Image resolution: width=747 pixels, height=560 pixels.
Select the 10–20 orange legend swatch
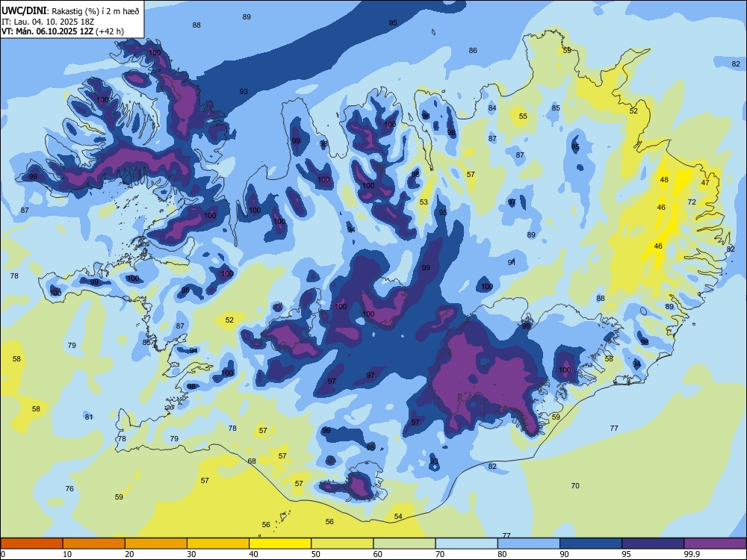coord(94,544)
